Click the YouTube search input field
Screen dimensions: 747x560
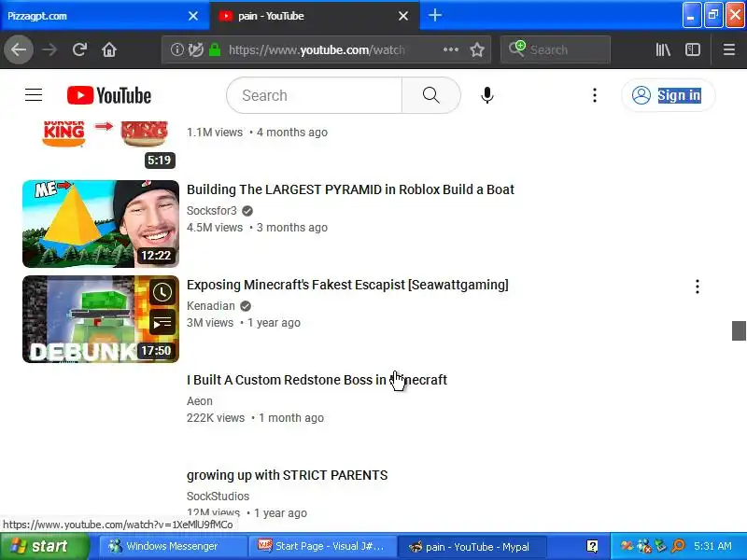click(315, 95)
